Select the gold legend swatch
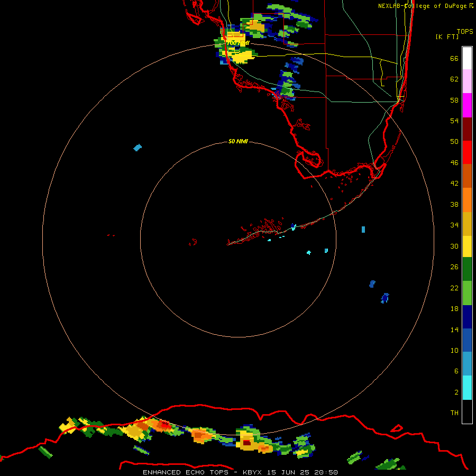The width and height of the screenshot is (476, 476). point(467,224)
